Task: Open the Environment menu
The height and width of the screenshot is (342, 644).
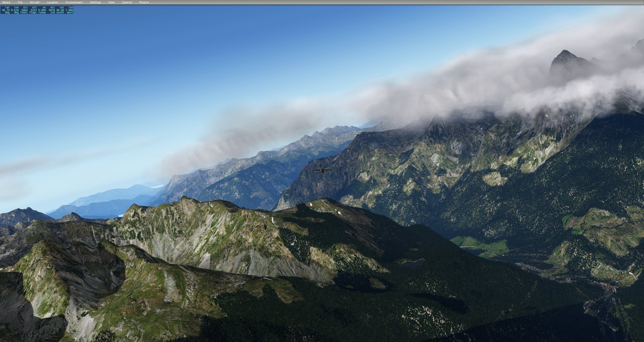Action: coord(74,2)
